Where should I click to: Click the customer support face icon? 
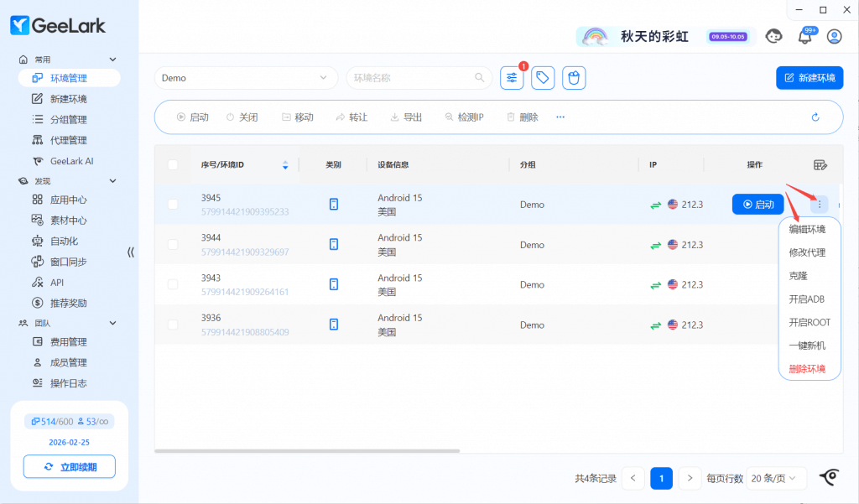click(x=774, y=36)
